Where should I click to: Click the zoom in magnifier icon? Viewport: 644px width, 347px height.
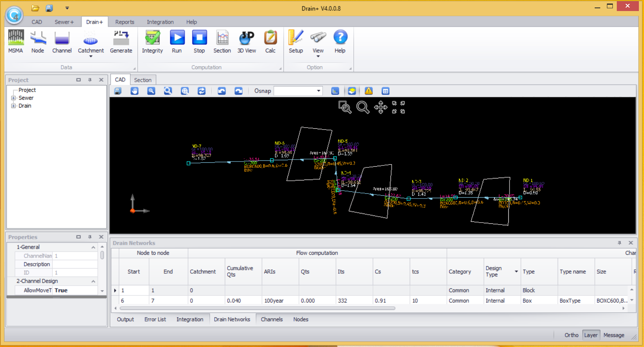[151, 91]
